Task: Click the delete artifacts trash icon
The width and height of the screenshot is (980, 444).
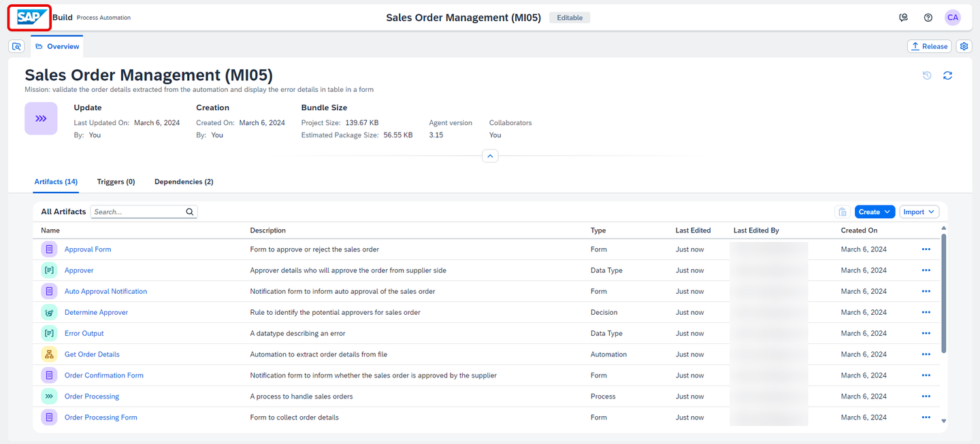Action: pos(843,212)
